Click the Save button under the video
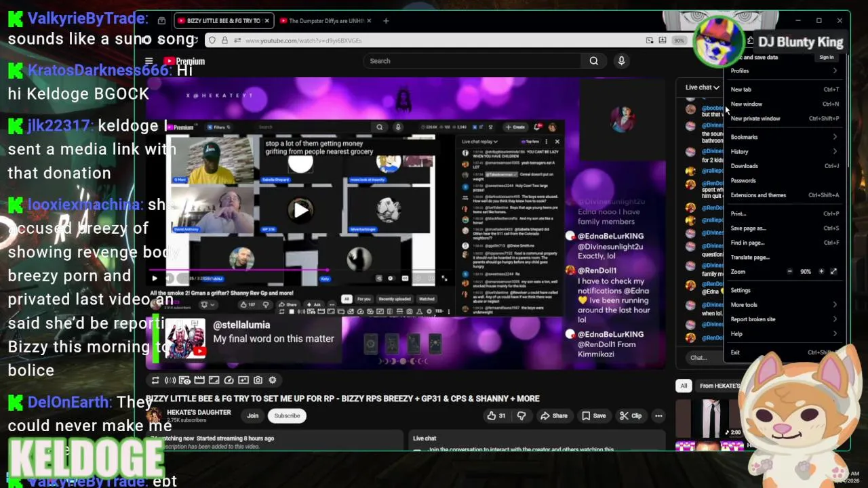 tap(593, 416)
